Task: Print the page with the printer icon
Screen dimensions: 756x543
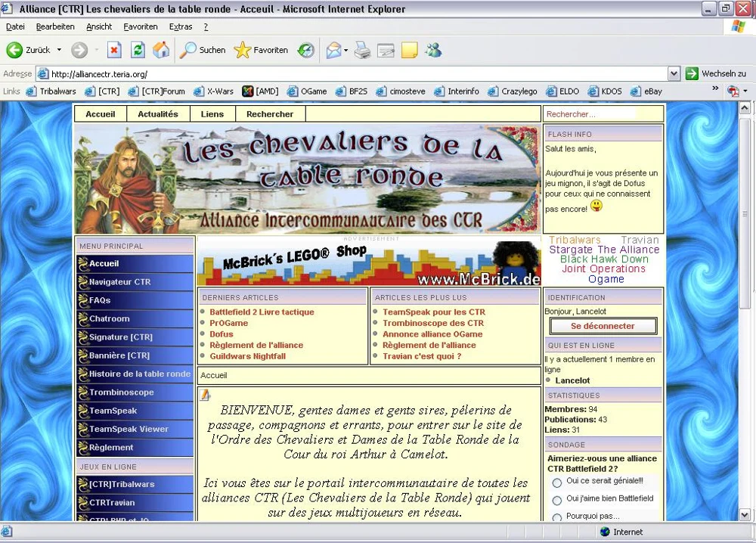Action: 362,50
